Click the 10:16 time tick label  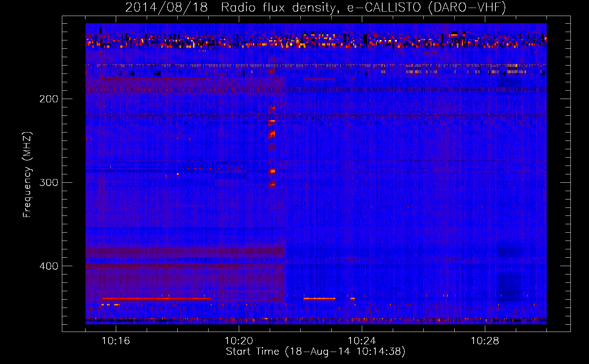(116, 341)
